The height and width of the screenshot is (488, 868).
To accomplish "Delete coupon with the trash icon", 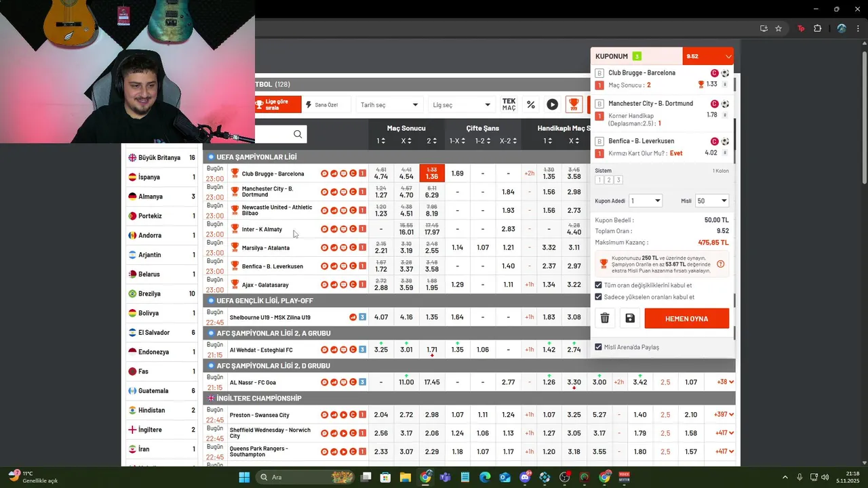I will point(605,319).
